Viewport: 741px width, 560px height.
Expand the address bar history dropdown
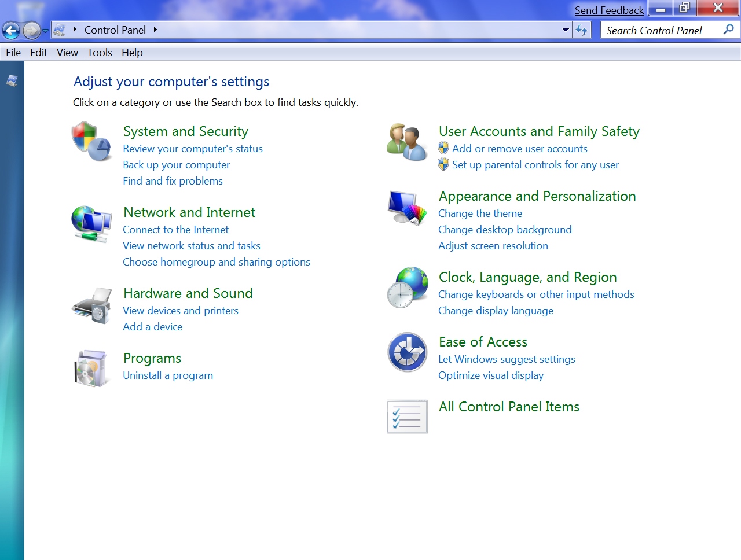coord(566,30)
